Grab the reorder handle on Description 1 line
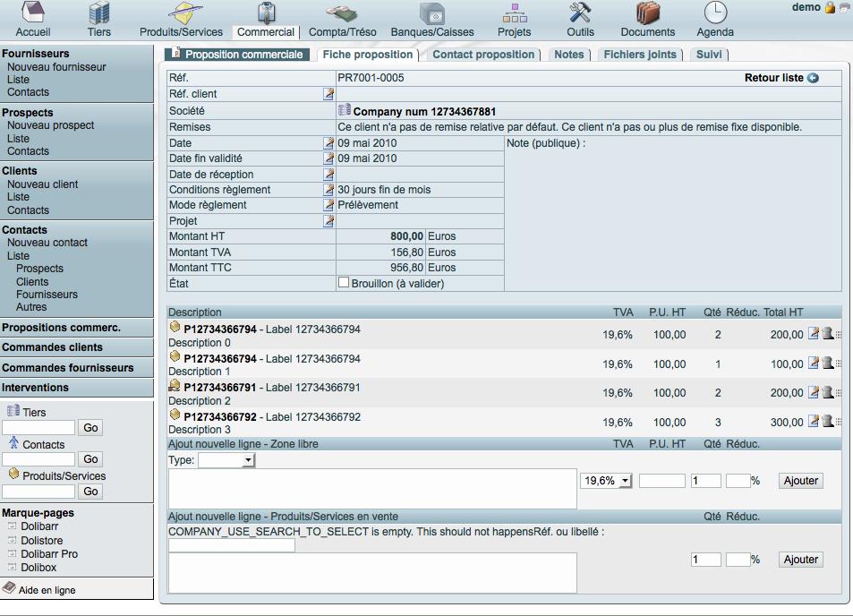Image resolution: width=853 pixels, height=616 pixels. 839,364
